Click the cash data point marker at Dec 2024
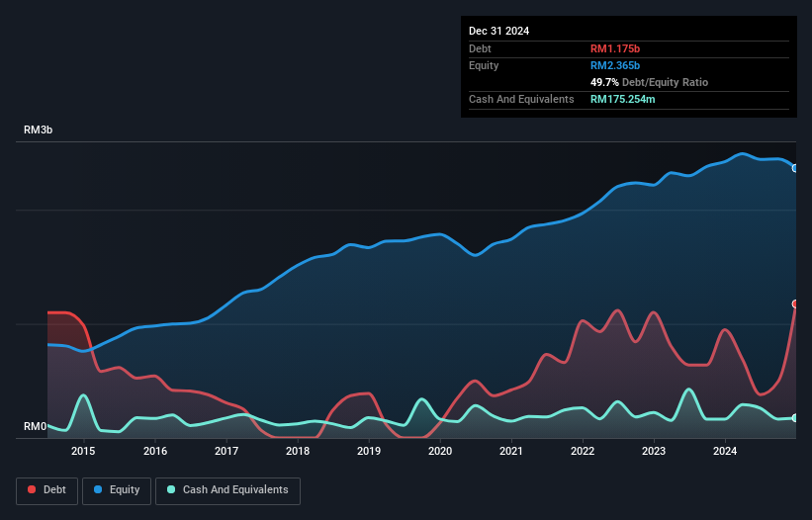The image size is (812, 520). (x=795, y=418)
